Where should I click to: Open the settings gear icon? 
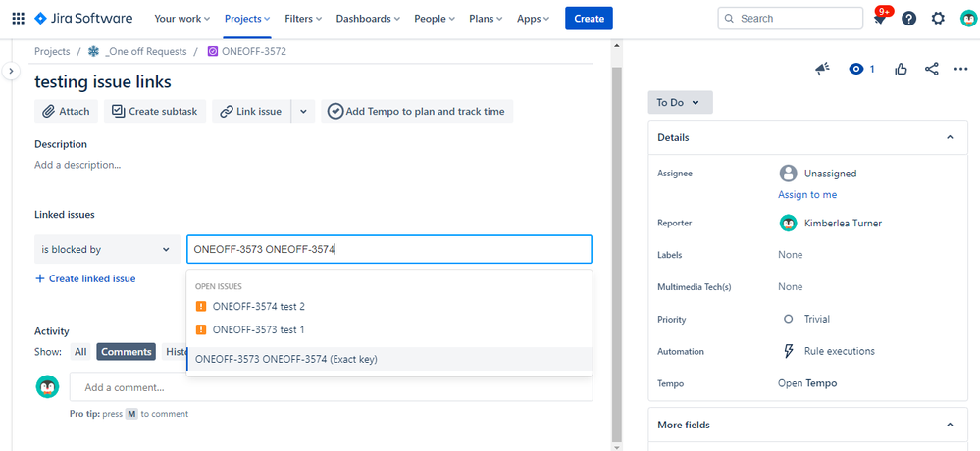pos(938,18)
